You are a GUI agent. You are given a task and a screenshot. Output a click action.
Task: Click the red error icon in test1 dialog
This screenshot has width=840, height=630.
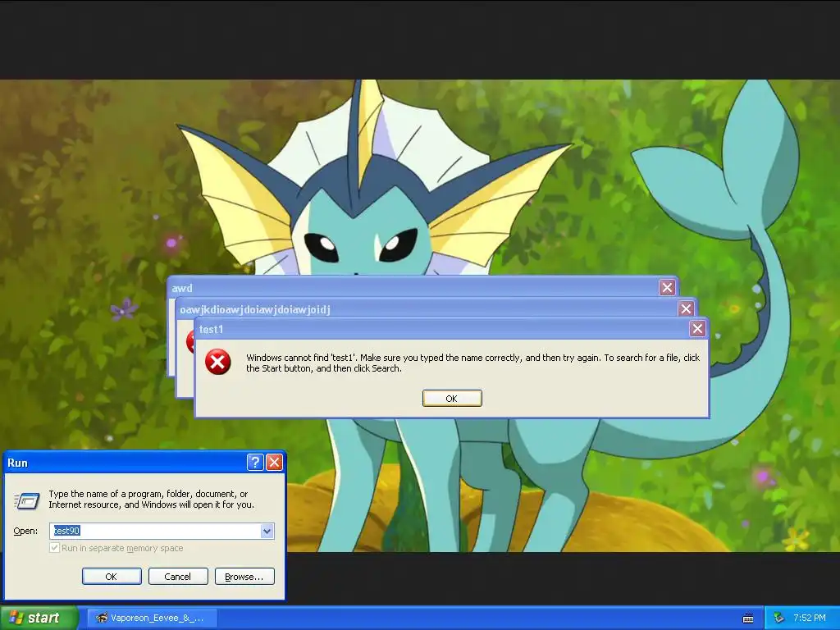(x=218, y=362)
